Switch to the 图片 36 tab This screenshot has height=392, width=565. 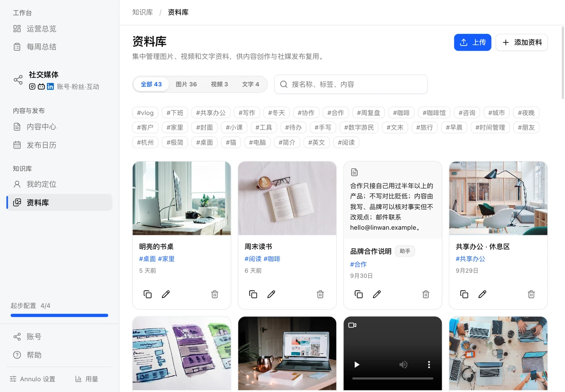186,84
